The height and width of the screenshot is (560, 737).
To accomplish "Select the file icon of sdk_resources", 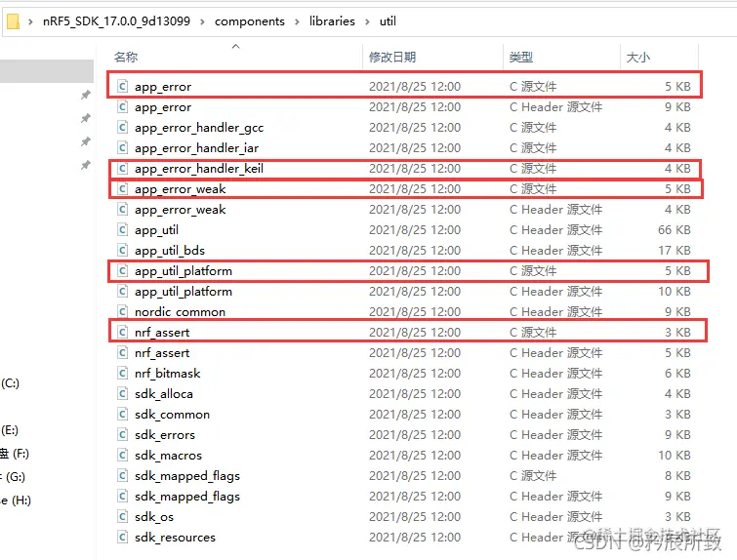I will 122,537.
